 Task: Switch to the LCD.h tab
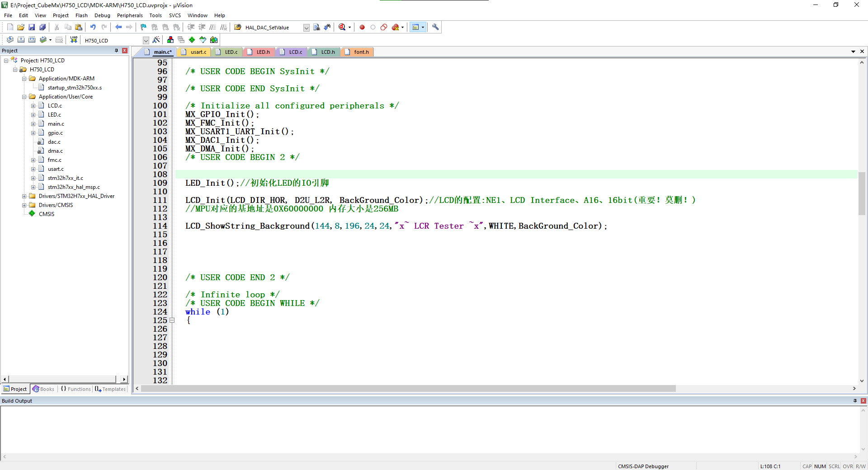[325, 52]
